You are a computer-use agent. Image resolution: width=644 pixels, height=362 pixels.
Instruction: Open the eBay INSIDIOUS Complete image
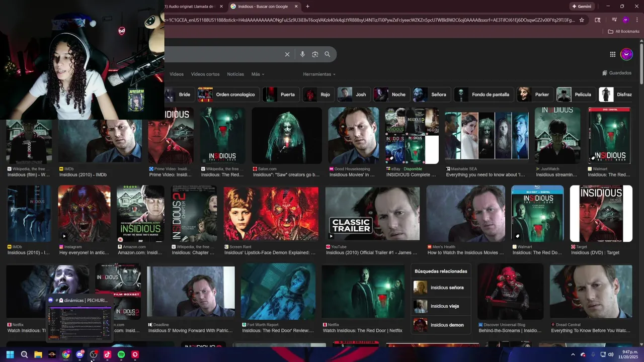(x=412, y=135)
